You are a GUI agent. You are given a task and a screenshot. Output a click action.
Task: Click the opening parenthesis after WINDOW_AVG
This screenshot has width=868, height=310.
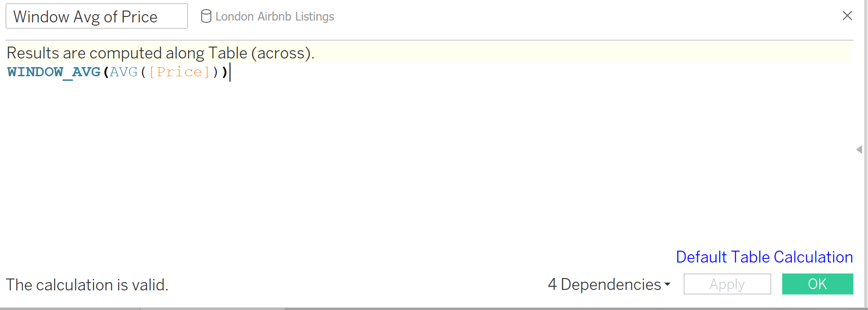106,72
